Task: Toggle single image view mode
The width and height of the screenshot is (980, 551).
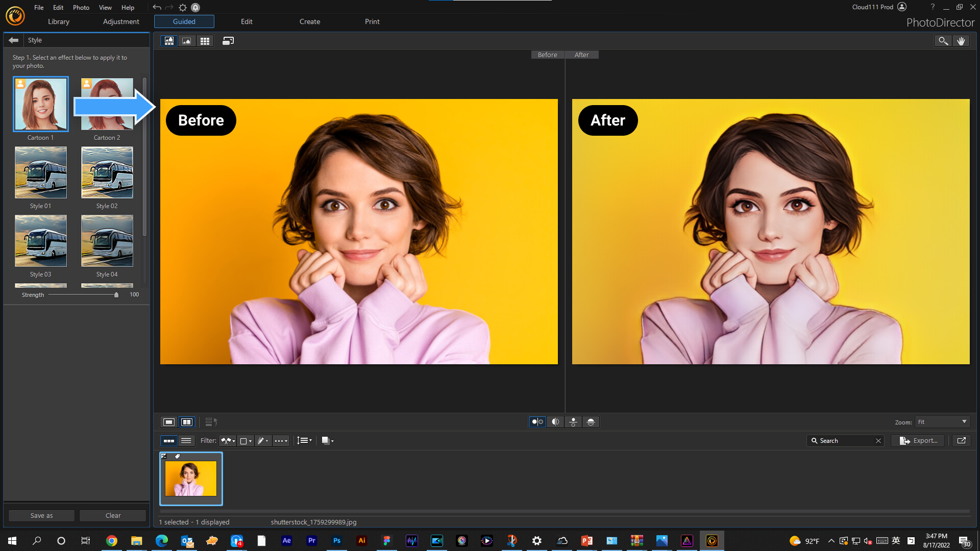Action: point(168,422)
